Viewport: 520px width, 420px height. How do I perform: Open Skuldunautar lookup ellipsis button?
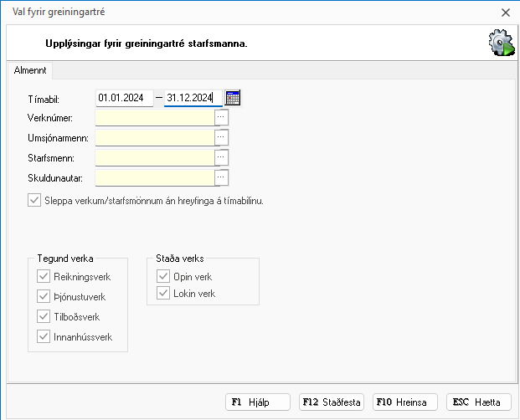click(x=222, y=177)
